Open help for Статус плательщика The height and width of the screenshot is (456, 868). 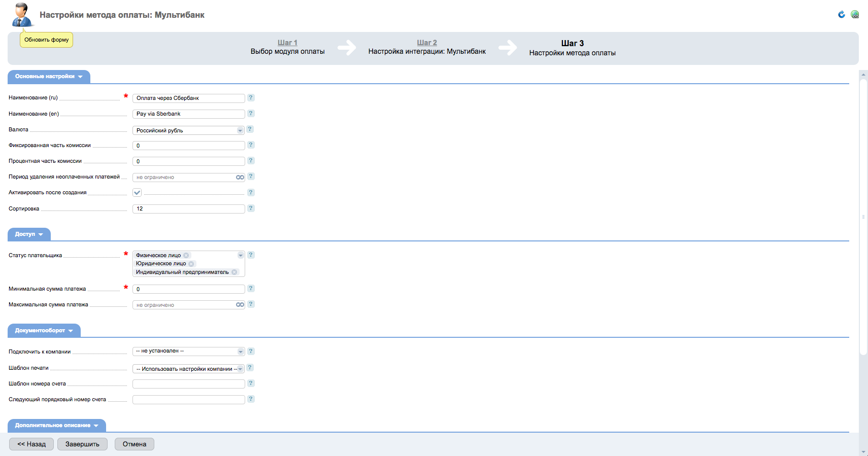[251, 255]
